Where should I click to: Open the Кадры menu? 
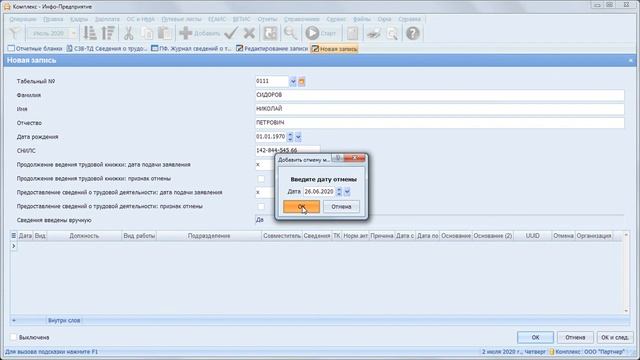(x=79, y=19)
